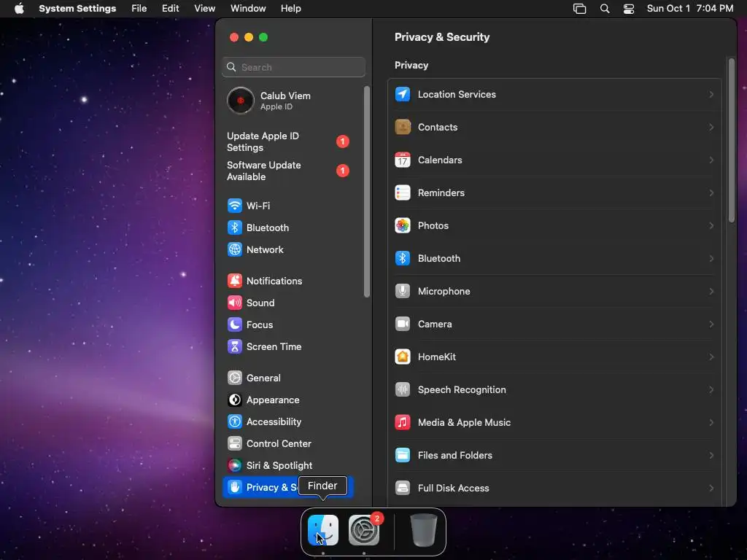Expand Reminders row chevron
This screenshot has width=747, height=560.
click(x=711, y=192)
